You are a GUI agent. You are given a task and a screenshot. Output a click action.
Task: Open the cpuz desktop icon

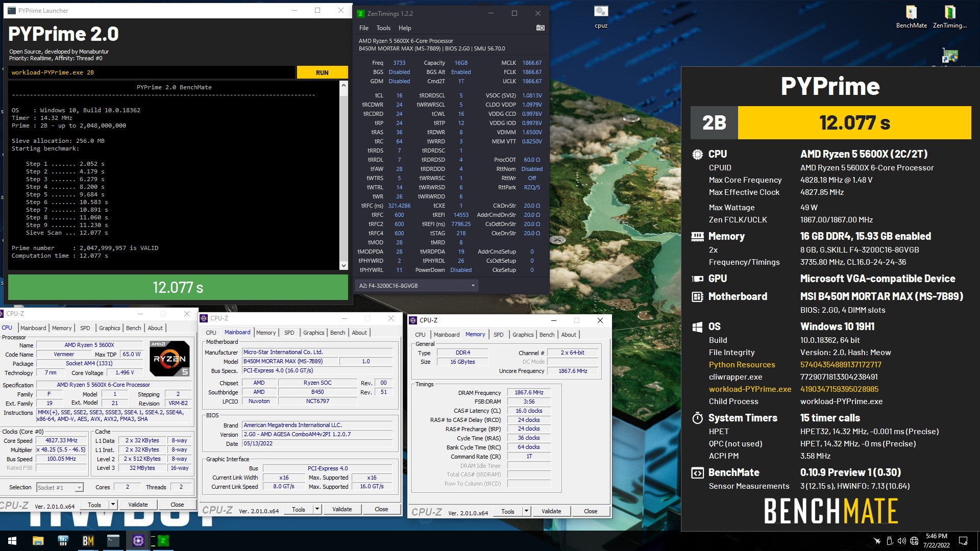601,17
